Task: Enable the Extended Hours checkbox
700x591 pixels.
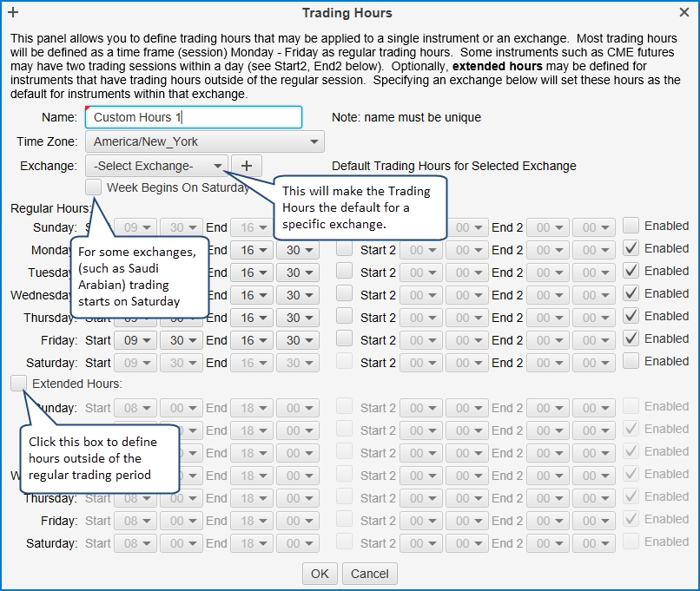Action: 19,383
